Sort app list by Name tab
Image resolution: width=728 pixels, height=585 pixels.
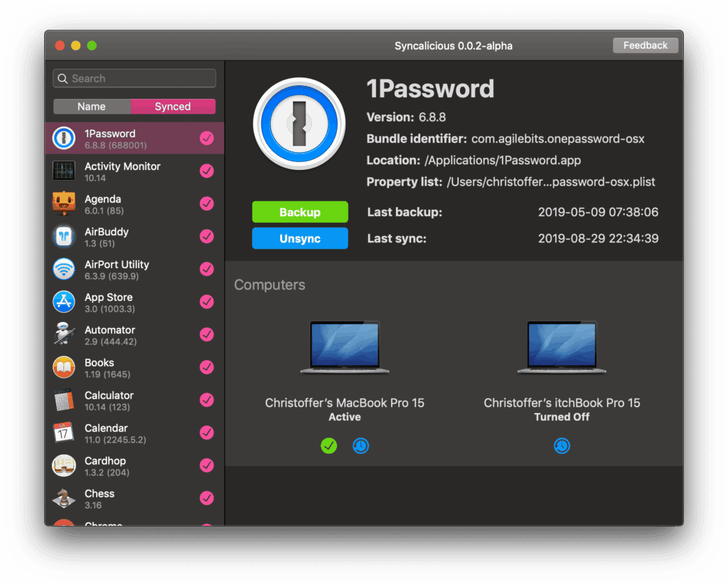pyautogui.click(x=92, y=107)
